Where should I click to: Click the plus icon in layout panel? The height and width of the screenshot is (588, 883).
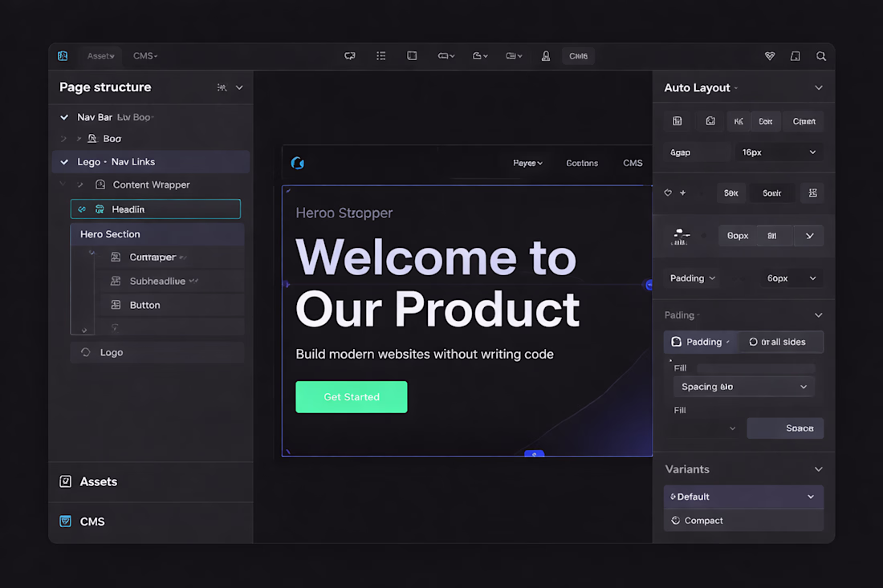click(x=682, y=193)
